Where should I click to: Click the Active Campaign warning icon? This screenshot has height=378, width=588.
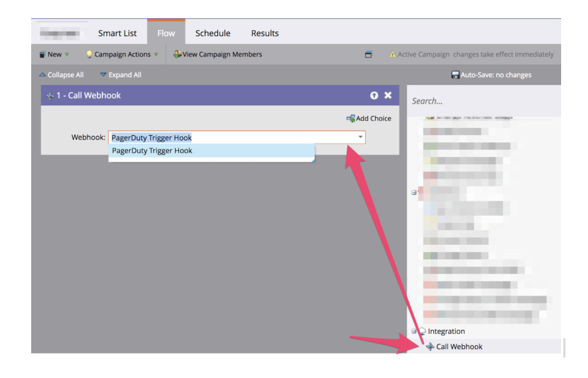pos(392,54)
